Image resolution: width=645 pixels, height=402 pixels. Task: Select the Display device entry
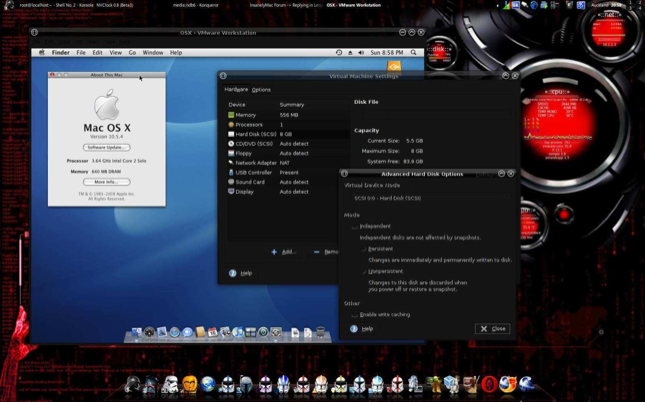[x=244, y=192]
